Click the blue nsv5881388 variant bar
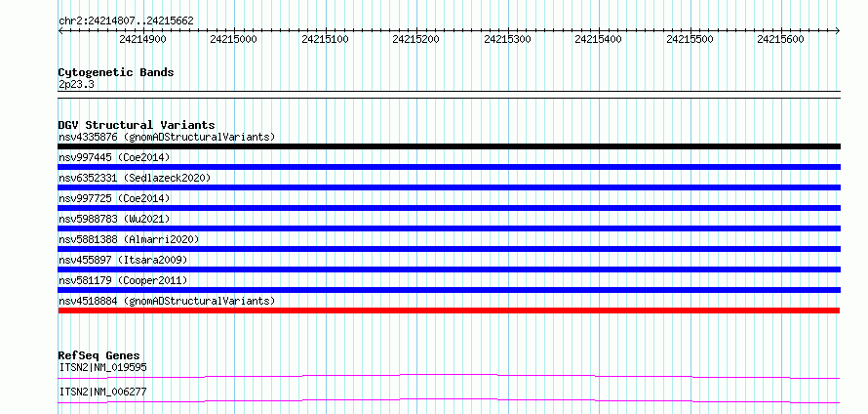 (449, 249)
